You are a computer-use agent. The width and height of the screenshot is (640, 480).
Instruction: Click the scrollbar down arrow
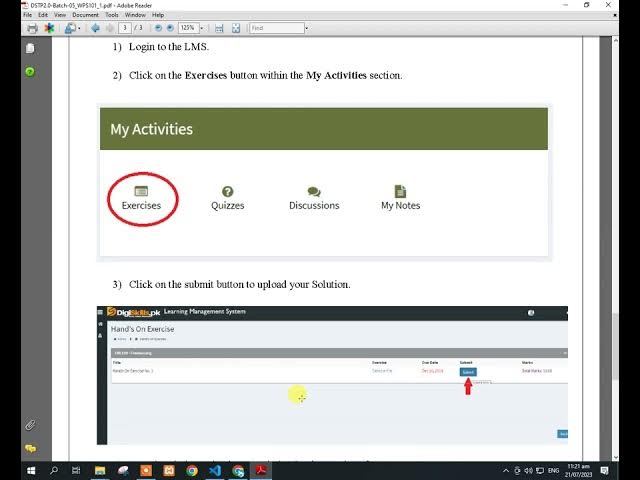[x=616, y=458]
